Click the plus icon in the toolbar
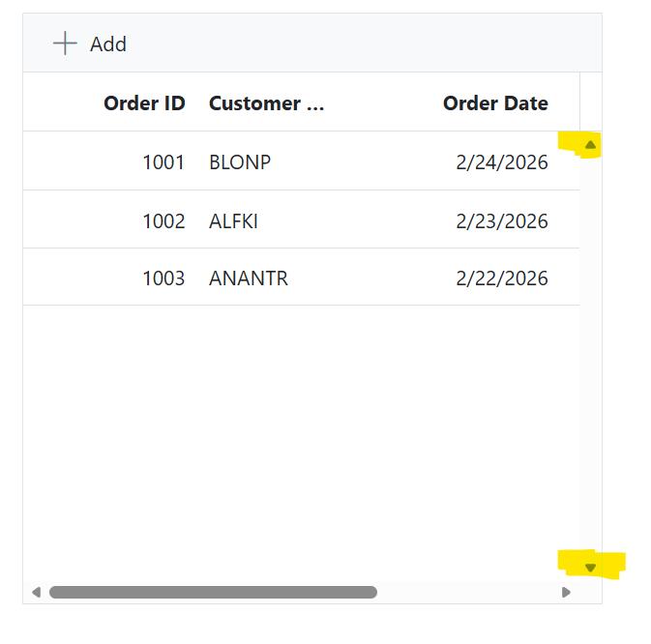This screenshot has width=651, height=644. point(65,44)
